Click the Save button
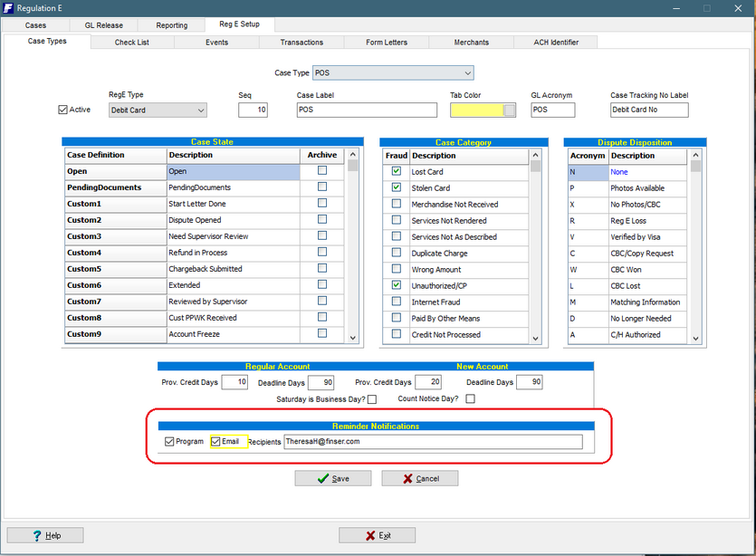The width and height of the screenshot is (756, 556). (x=333, y=478)
